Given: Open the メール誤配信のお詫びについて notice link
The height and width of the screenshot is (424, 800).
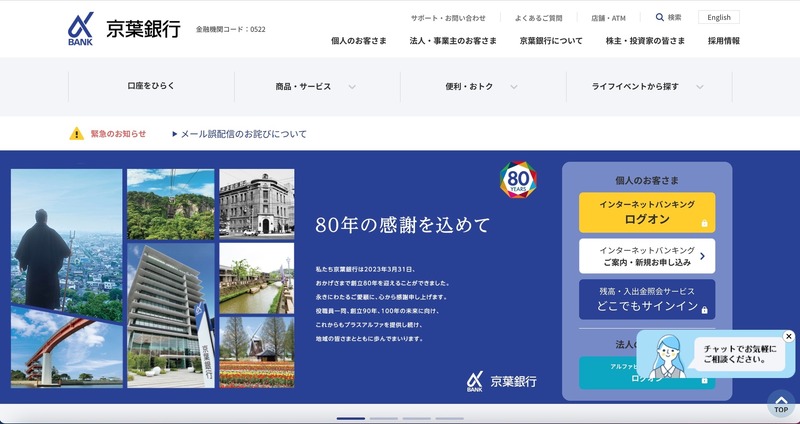Looking at the screenshot, I should 243,134.
